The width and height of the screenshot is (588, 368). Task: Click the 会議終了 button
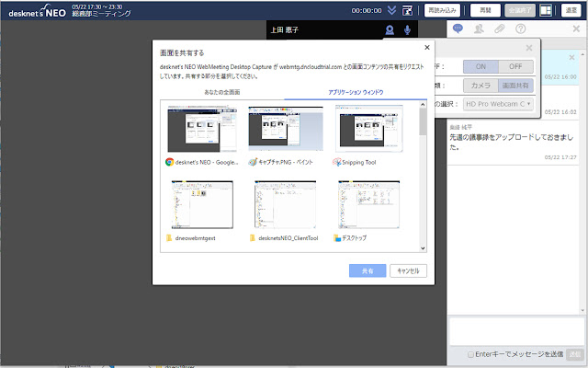(520, 10)
